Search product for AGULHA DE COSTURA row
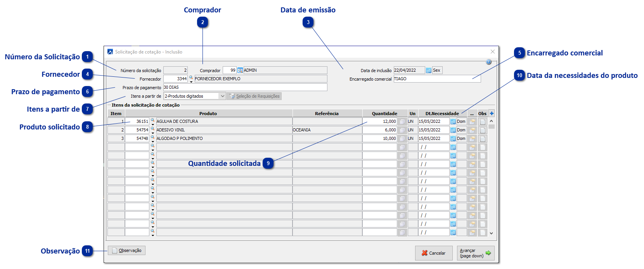Screen dimensions: 644x269 pyautogui.click(x=152, y=120)
